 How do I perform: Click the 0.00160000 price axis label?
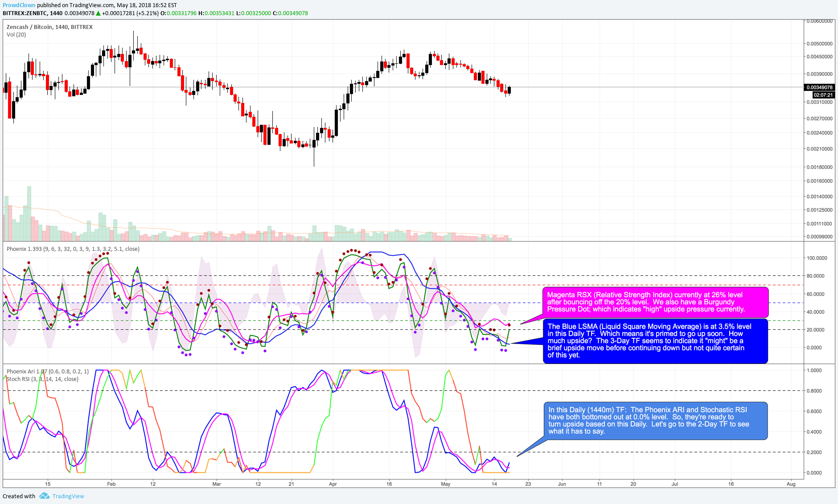pos(819,181)
